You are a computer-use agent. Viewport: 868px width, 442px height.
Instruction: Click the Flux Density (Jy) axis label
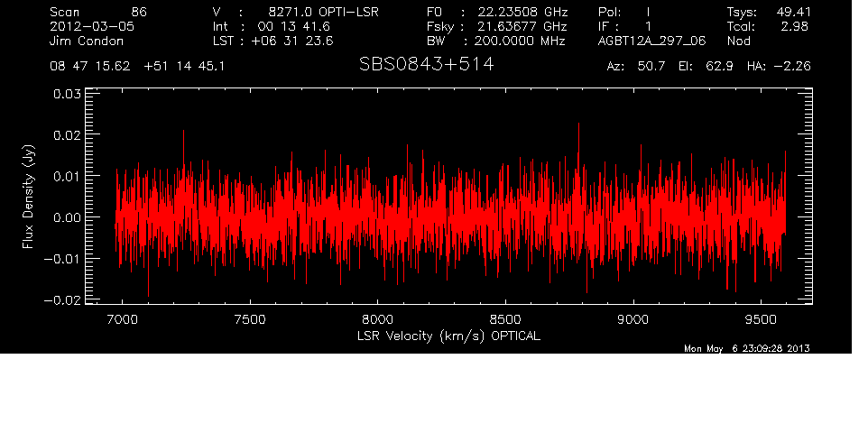28,197
